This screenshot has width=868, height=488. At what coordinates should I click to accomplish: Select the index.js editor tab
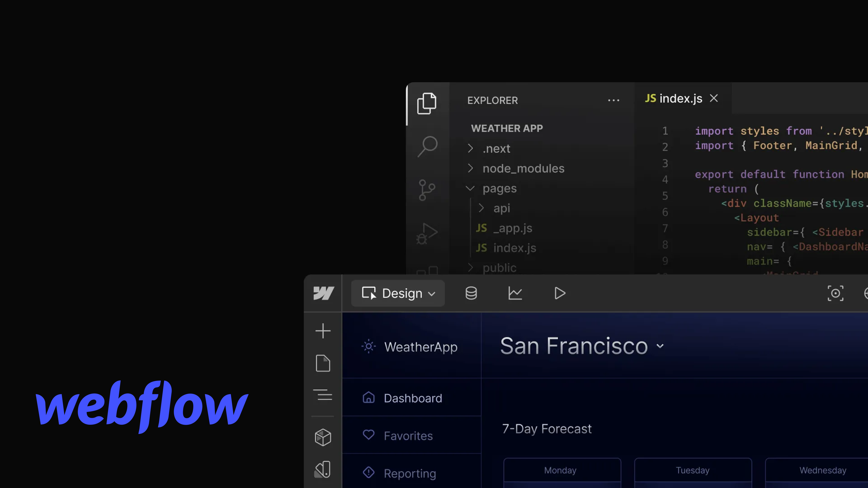click(680, 98)
